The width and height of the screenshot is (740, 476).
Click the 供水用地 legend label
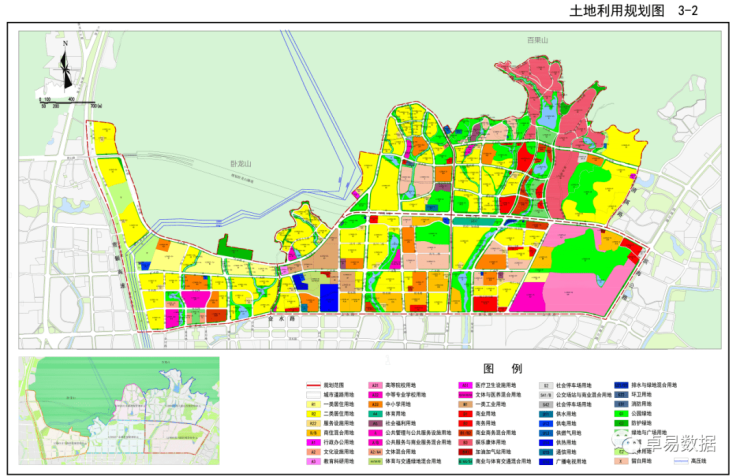pos(566,414)
